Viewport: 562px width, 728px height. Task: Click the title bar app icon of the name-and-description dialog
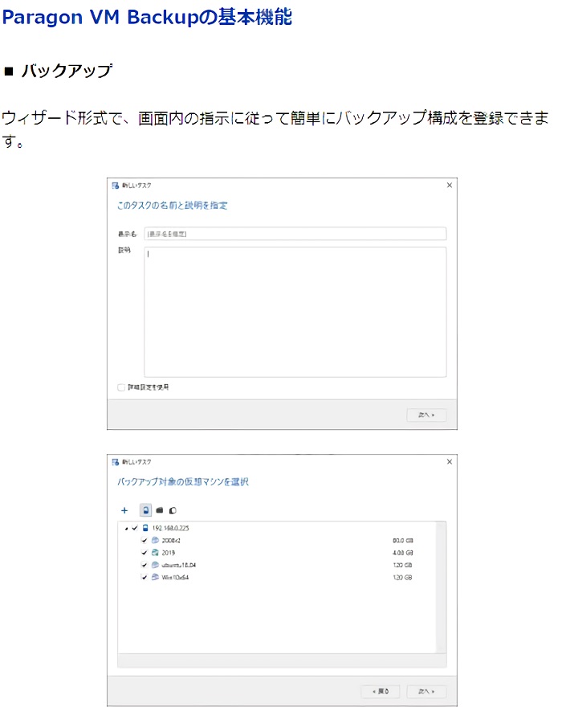115,186
